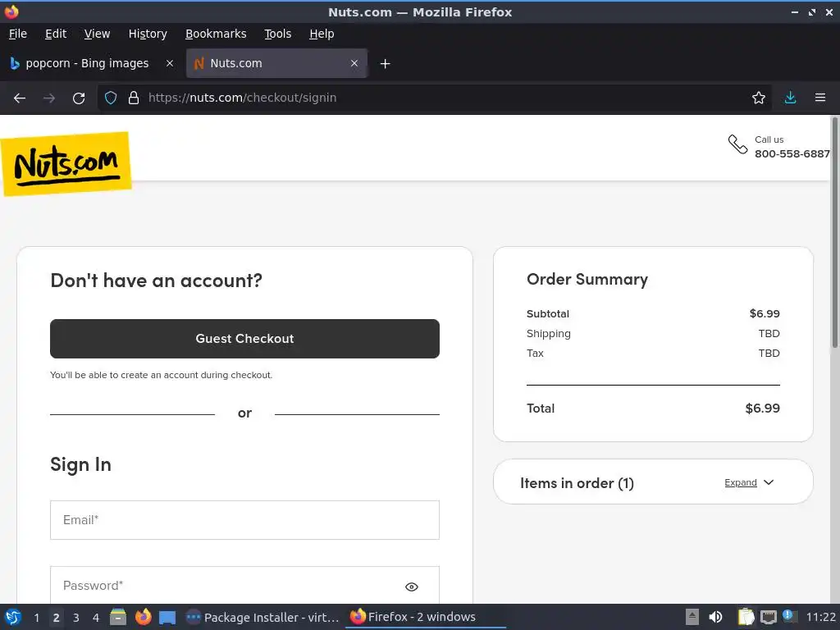This screenshot has height=630, width=840.
Task: Click the chevron next to Expand
Action: tap(768, 482)
